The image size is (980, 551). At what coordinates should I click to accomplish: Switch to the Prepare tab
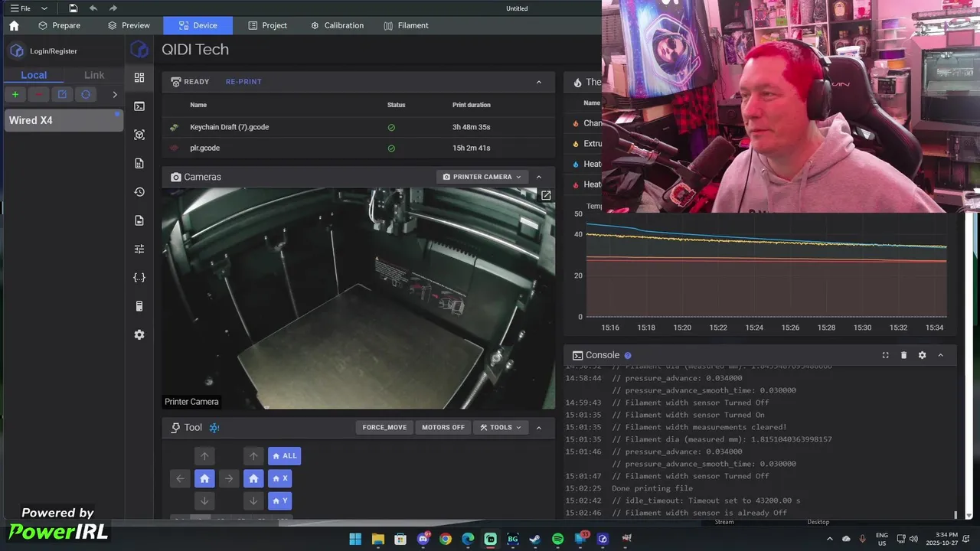[x=59, y=25]
